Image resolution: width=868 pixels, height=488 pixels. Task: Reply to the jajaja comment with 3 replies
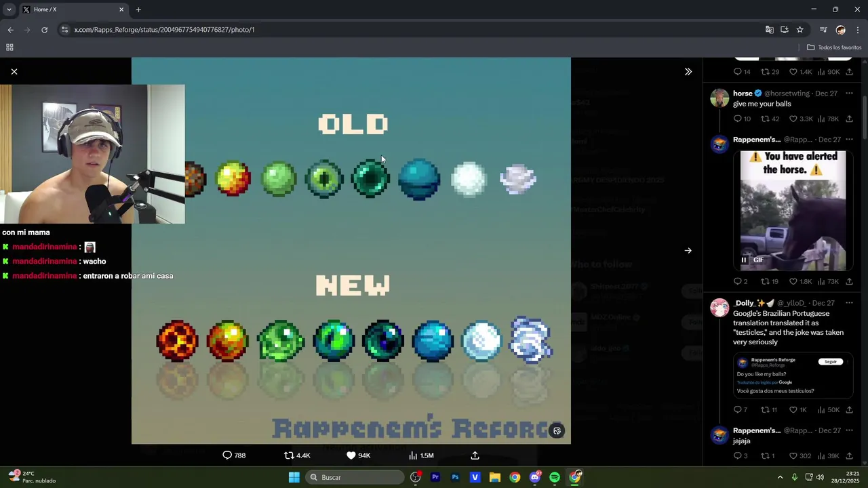(741, 456)
